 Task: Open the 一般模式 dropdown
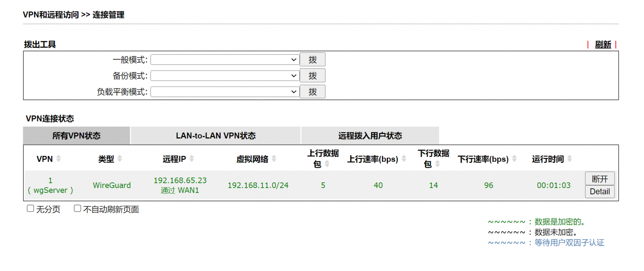coord(225,60)
